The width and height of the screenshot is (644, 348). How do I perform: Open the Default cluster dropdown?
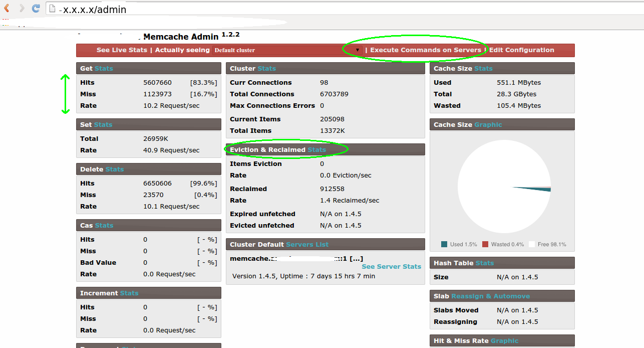click(x=287, y=50)
